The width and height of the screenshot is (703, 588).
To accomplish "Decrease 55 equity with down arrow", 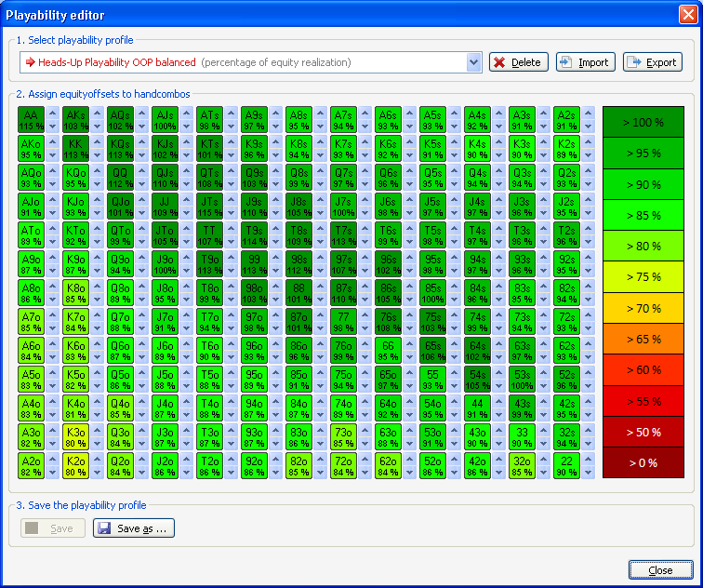I will coord(455,386).
